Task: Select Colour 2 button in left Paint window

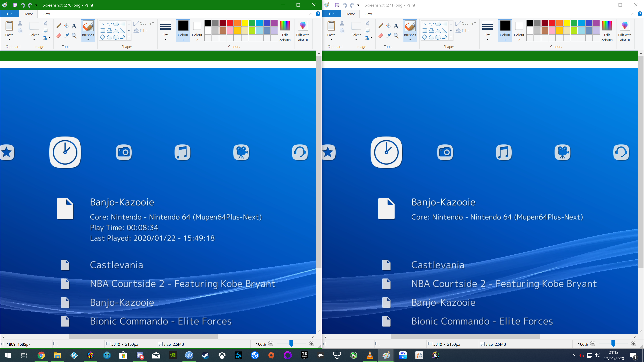Action: [x=197, y=31]
